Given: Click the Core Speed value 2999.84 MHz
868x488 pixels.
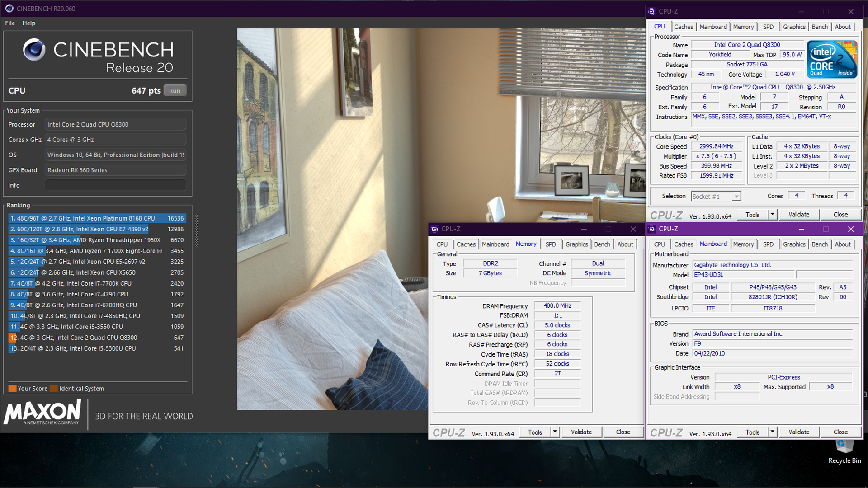Looking at the screenshot, I should 716,146.
